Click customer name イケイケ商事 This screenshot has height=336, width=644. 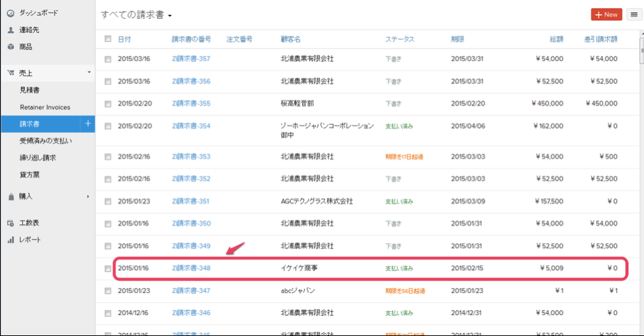pos(299,268)
